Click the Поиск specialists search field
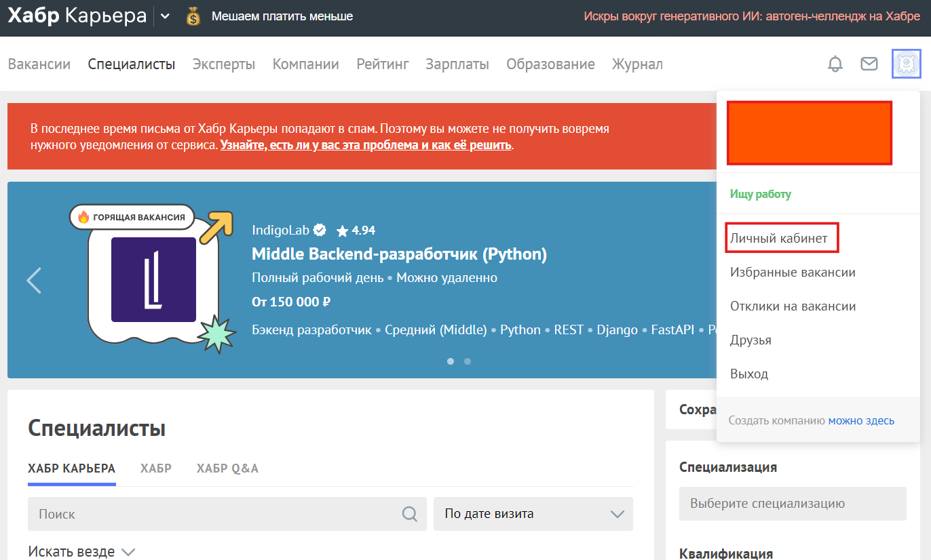 click(217, 514)
